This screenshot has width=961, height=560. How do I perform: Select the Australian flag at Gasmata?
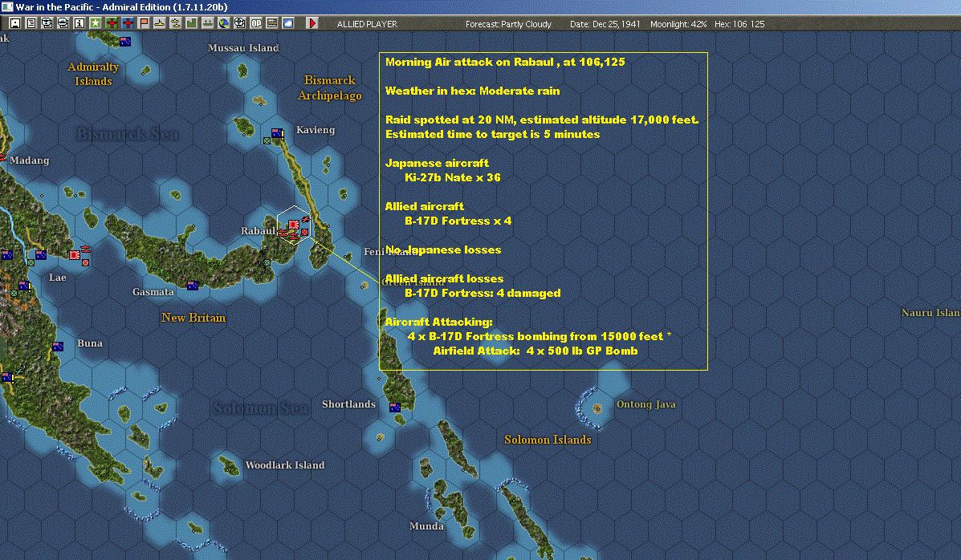[193, 286]
